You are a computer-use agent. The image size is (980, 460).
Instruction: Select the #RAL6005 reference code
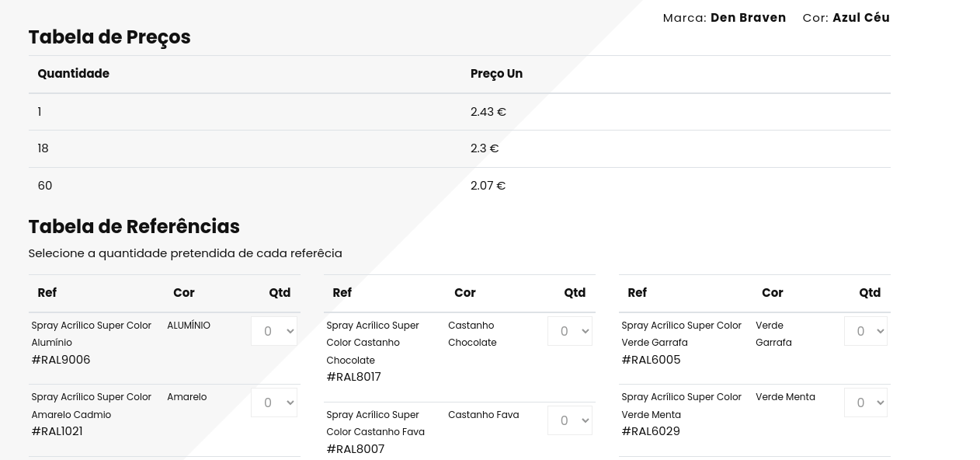point(651,360)
